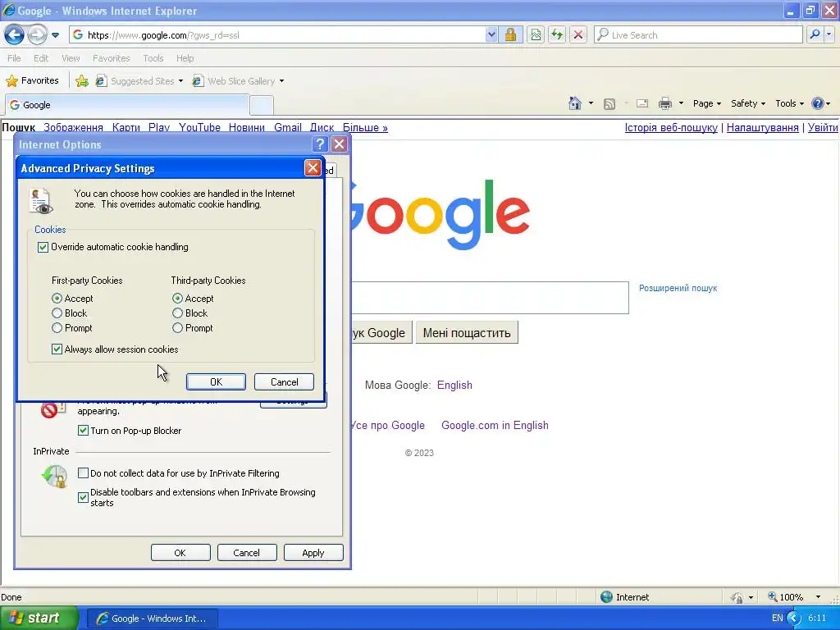840x630 pixels.
Task: Click inside the Live Search box
Action: pos(698,34)
